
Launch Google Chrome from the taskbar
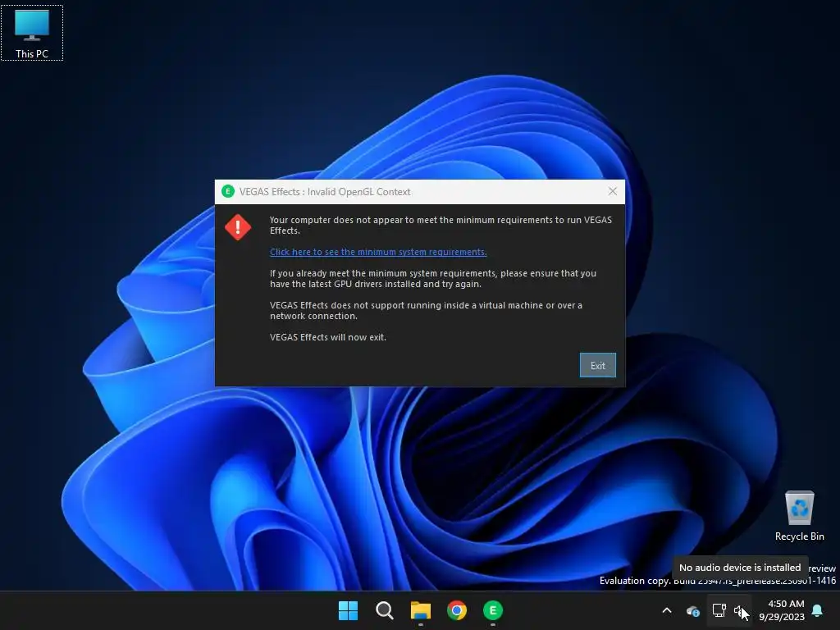tap(457, 610)
